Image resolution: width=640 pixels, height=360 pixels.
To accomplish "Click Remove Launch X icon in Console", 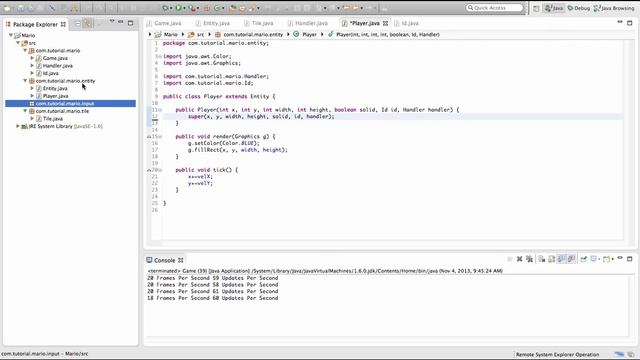I will tap(519, 259).
